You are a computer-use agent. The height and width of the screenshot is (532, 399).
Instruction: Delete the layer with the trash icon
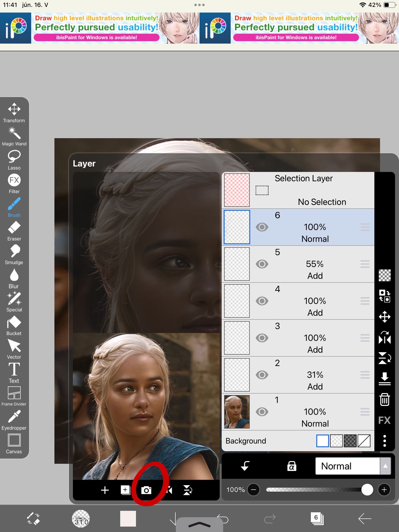pyautogui.click(x=385, y=400)
